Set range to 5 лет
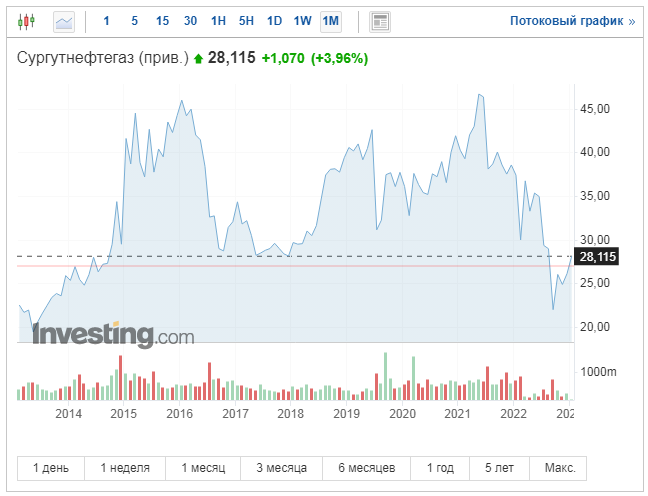Viewport: 648px width, 496px height. point(501,468)
